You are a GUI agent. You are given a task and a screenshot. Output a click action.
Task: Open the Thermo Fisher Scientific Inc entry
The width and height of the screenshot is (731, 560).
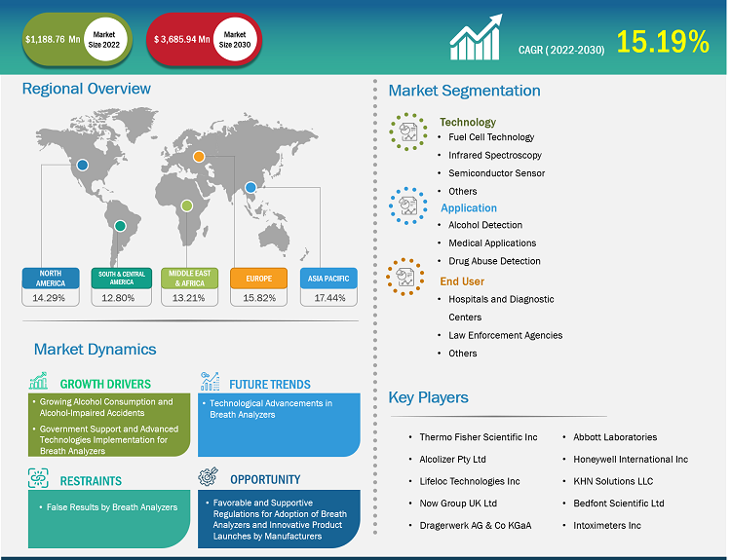[x=478, y=437]
